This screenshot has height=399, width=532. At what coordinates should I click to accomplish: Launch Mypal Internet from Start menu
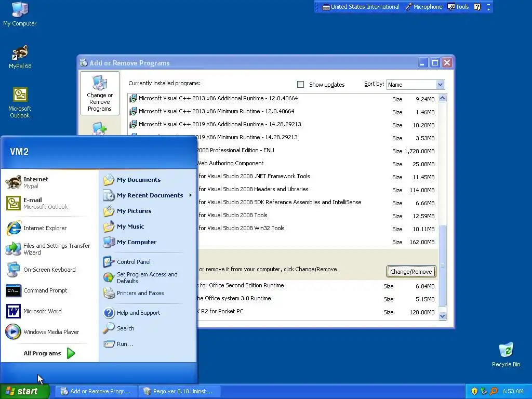(49, 182)
